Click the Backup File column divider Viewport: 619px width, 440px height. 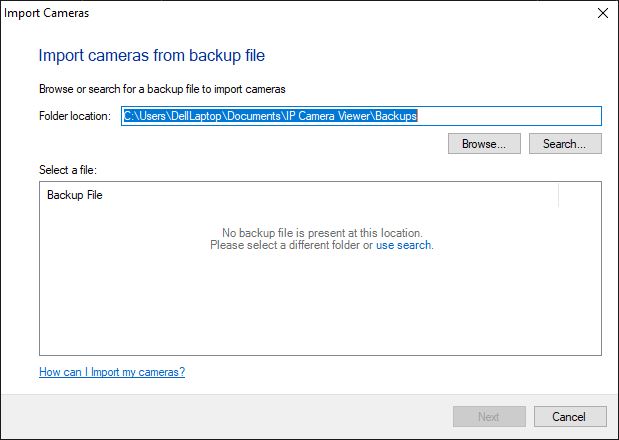[x=559, y=195]
